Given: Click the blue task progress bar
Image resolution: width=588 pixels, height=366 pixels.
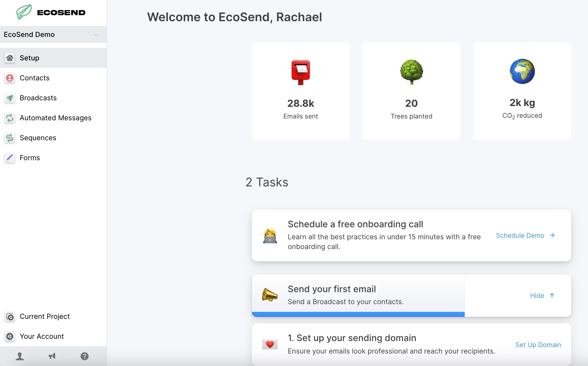Looking at the screenshot, I should point(358,314).
